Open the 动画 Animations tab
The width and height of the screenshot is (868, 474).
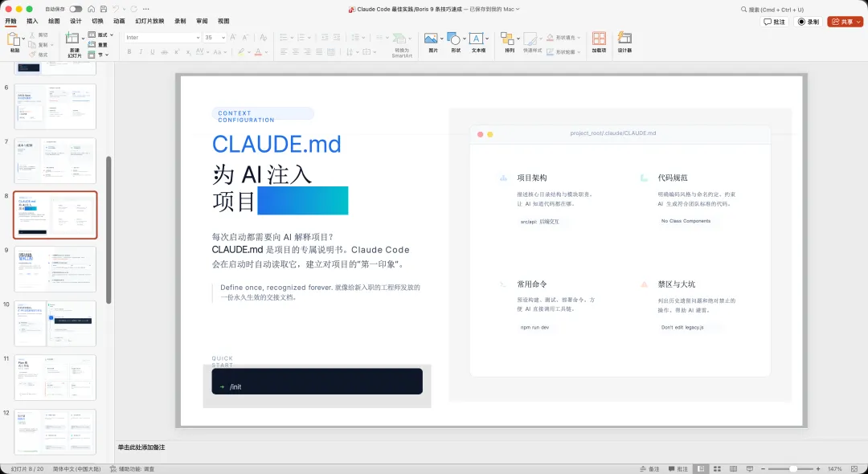(119, 21)
